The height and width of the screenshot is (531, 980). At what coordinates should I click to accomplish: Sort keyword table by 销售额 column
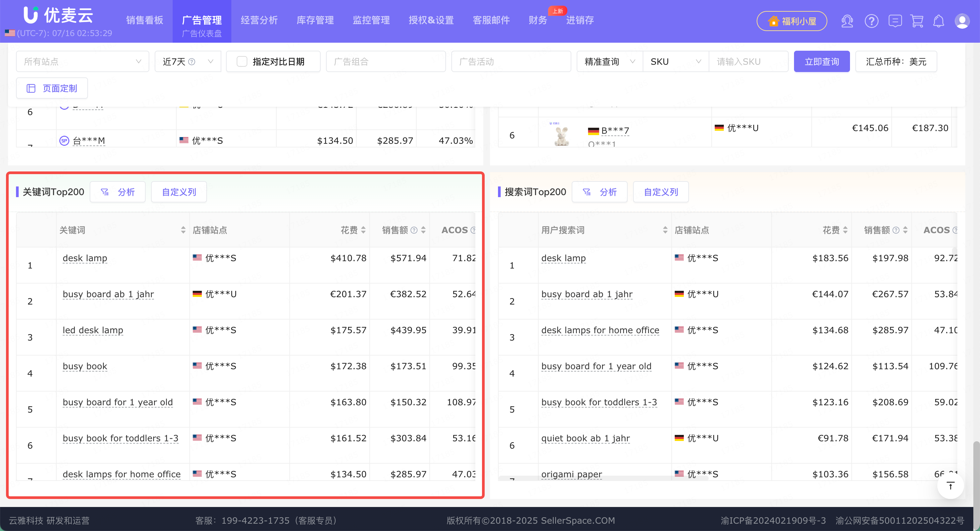pos(423,230)
